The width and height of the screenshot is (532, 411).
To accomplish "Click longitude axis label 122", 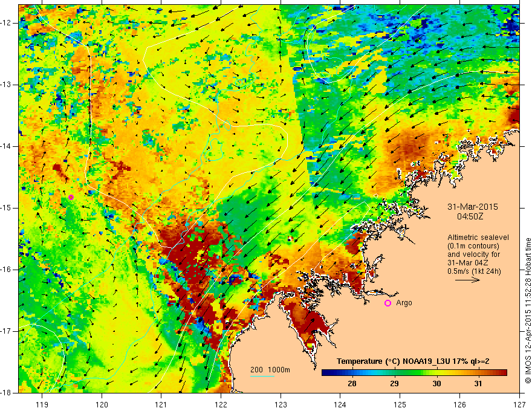I will tap(221, 404).
